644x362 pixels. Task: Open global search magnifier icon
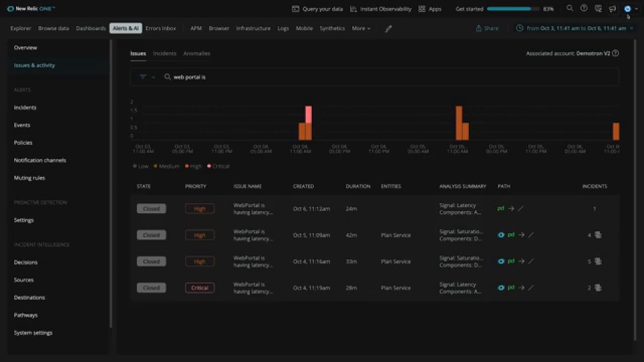[x=570, y=8]
